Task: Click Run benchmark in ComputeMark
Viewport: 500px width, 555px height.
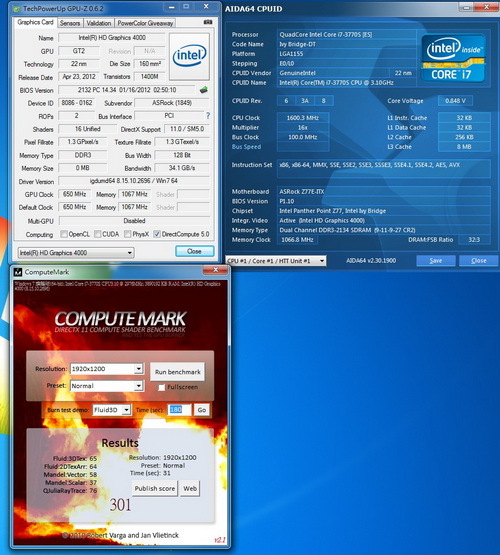Action: point(178,372)
